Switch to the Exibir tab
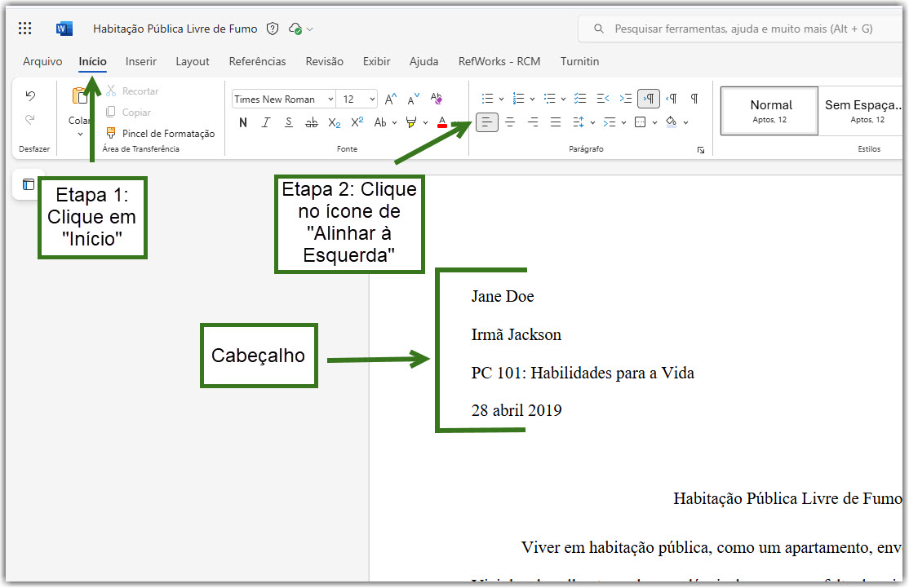Image resolution: width=909 pixels, height=588 pixels. pos(377,61)
